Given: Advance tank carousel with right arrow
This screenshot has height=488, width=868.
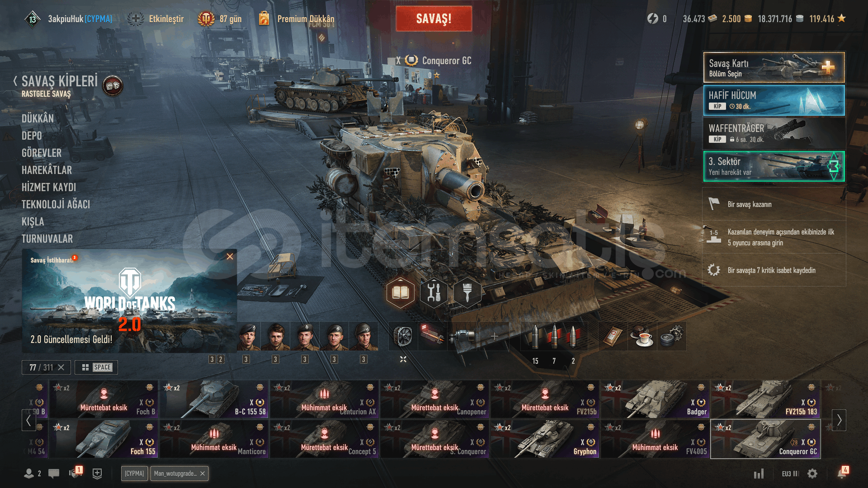Looking at the screenshot, I should point(839,420).
